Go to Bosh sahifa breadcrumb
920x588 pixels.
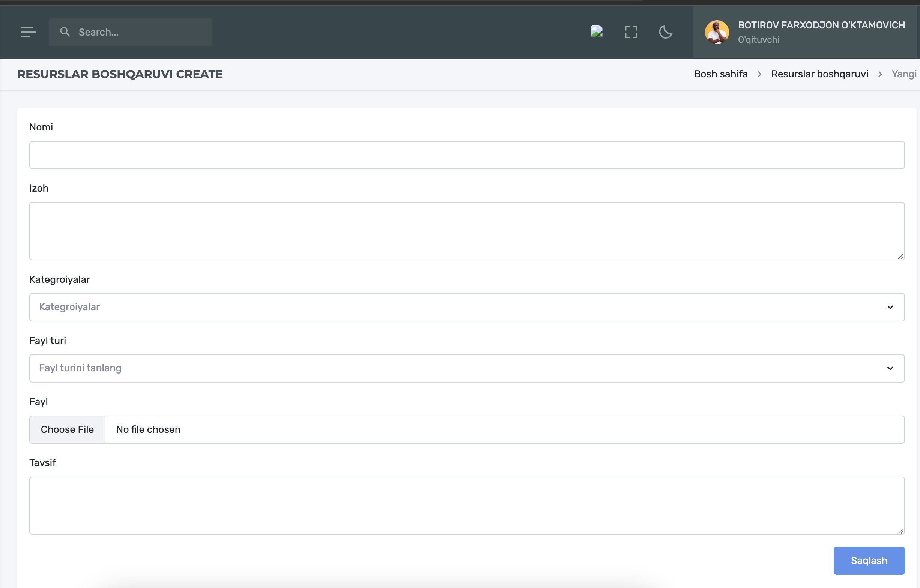[720, 74]
